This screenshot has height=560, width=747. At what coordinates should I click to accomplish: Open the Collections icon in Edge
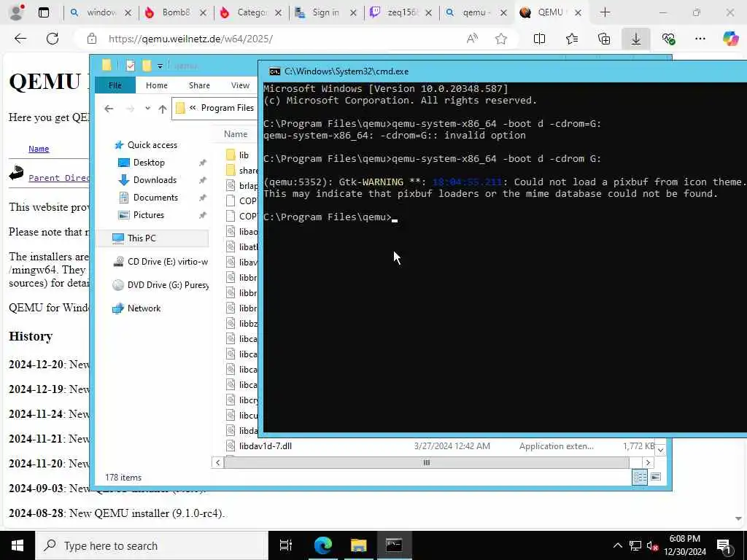coord(604,39)
